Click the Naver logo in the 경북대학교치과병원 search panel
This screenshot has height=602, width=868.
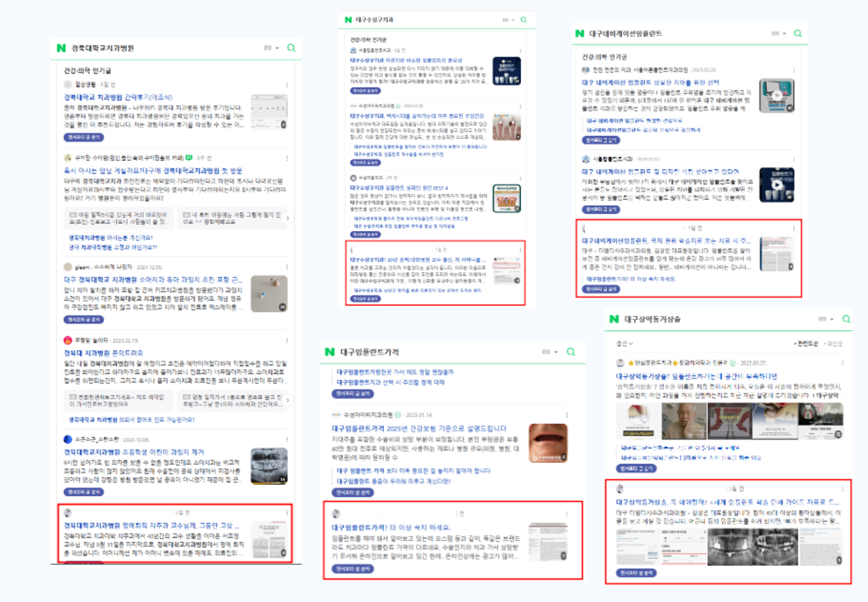(61, 48)
